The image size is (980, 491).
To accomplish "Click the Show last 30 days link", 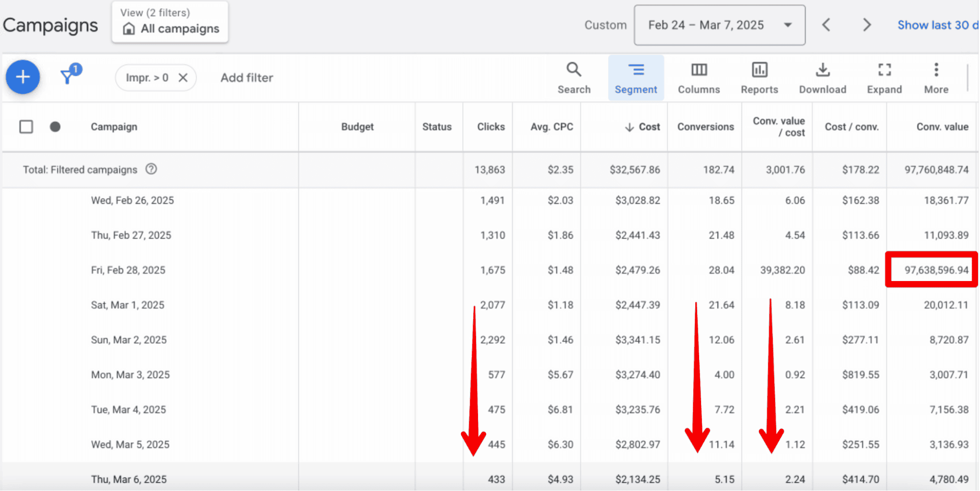I will tap(937, 25).
